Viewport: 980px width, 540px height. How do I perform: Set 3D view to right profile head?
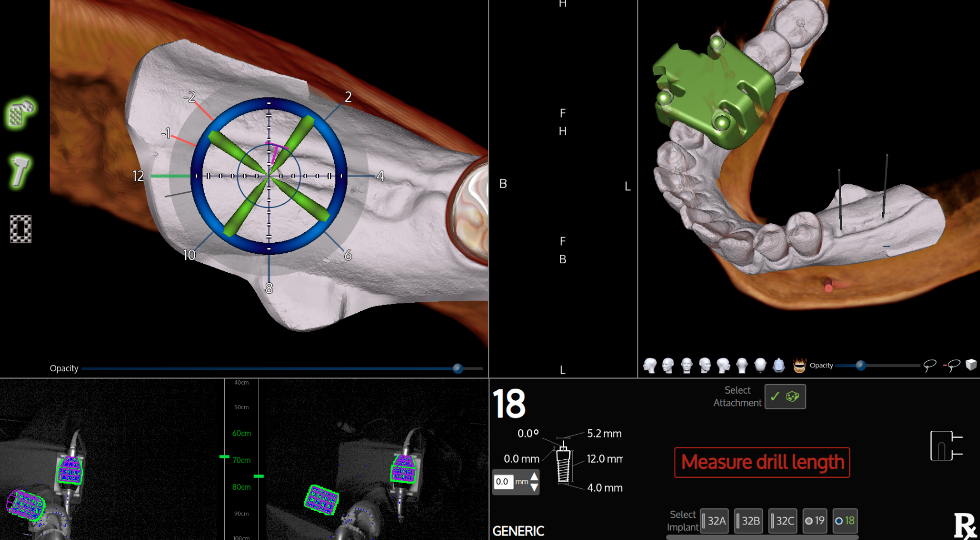coord(723,365)
